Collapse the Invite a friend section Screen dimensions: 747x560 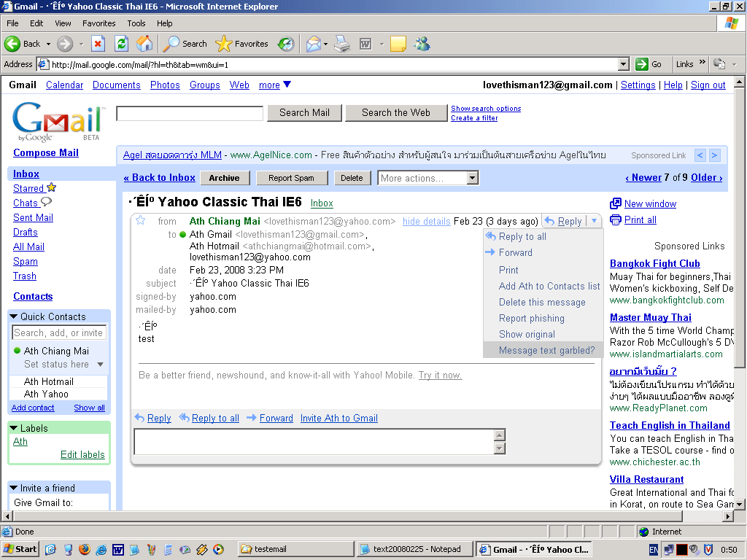[x=13, y=488]
